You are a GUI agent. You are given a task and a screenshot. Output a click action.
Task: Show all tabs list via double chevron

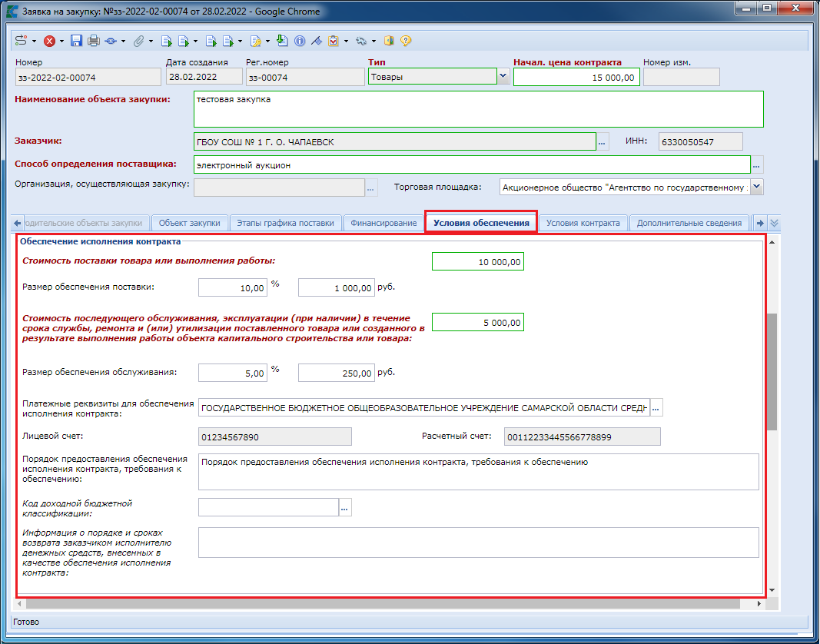[x=774, y=223]
